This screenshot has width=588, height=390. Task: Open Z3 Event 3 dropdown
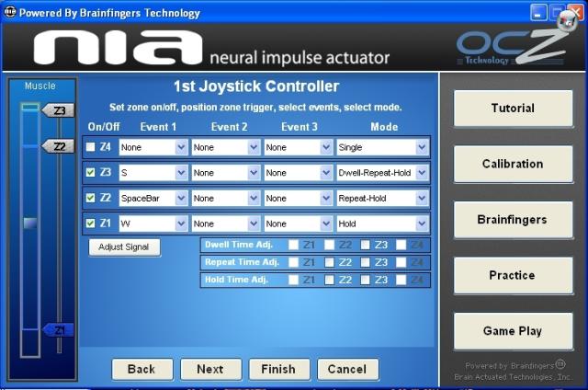298,173
